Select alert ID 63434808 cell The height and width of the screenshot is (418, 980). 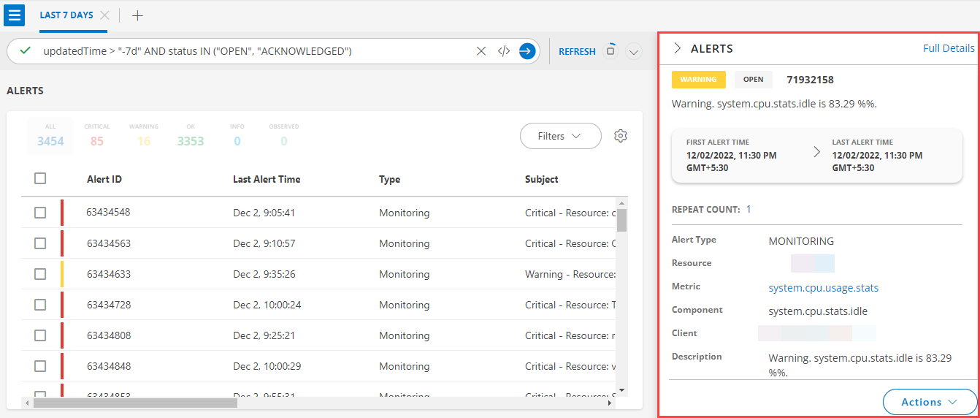click(108, 335)
